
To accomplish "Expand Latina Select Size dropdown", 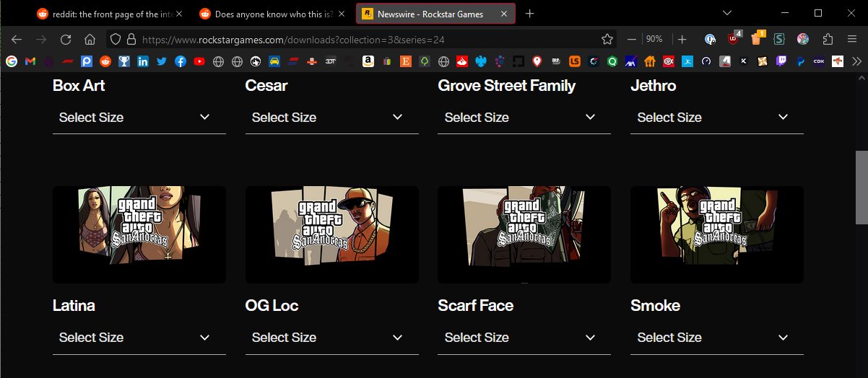I will point(139,338).
